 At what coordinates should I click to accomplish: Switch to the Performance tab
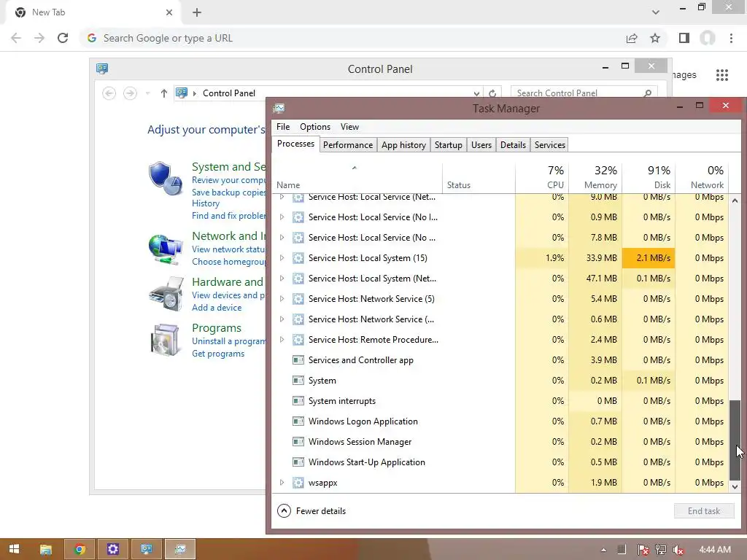348,145
